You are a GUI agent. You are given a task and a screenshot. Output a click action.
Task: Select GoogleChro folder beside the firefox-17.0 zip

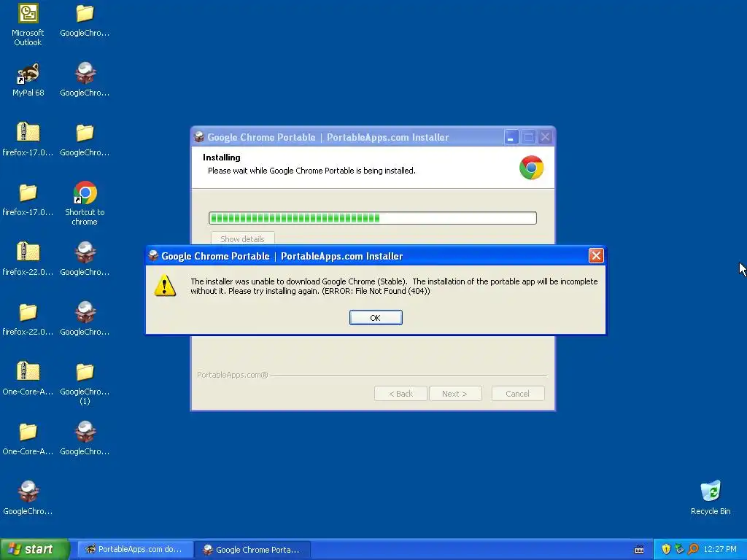pos(85,139)
